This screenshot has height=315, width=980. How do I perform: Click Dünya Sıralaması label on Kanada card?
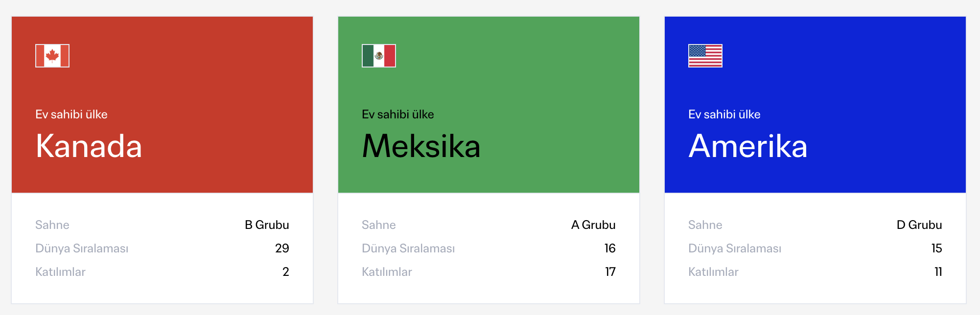coord(82,248)
